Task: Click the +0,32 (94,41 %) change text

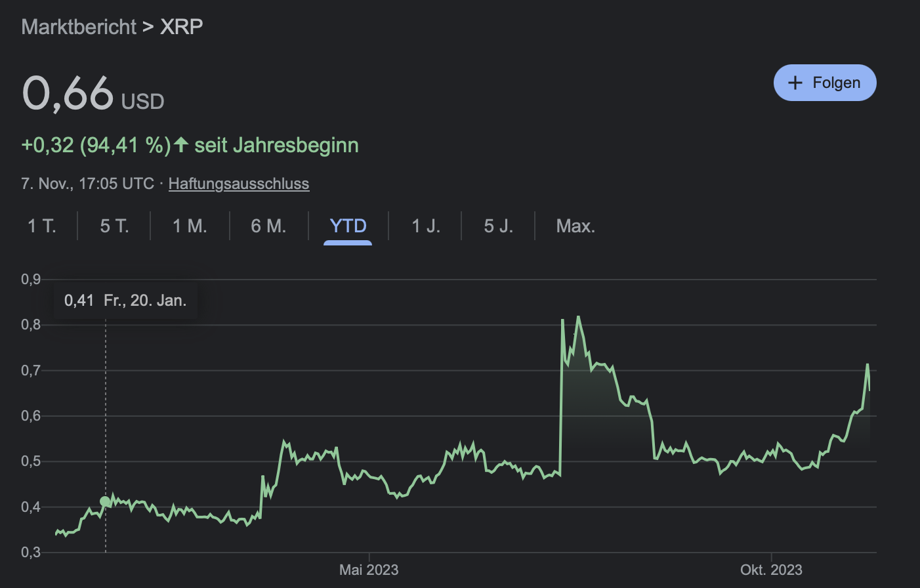Action: [96, 145]
